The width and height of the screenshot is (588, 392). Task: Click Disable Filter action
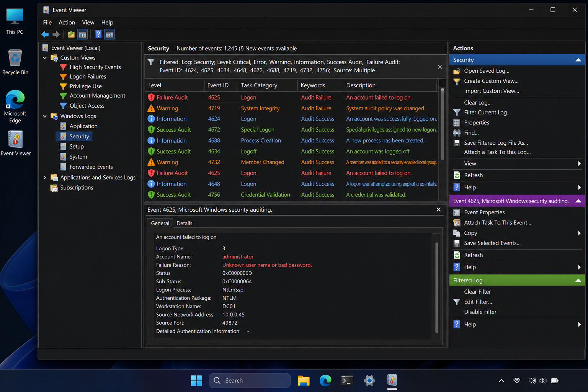coord(480,312)
